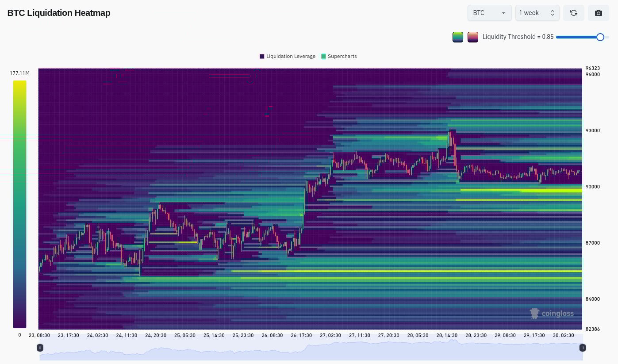Click the mini overview chart below the timeline
Screen dimensions: 618x364
(x=310, y=352)
